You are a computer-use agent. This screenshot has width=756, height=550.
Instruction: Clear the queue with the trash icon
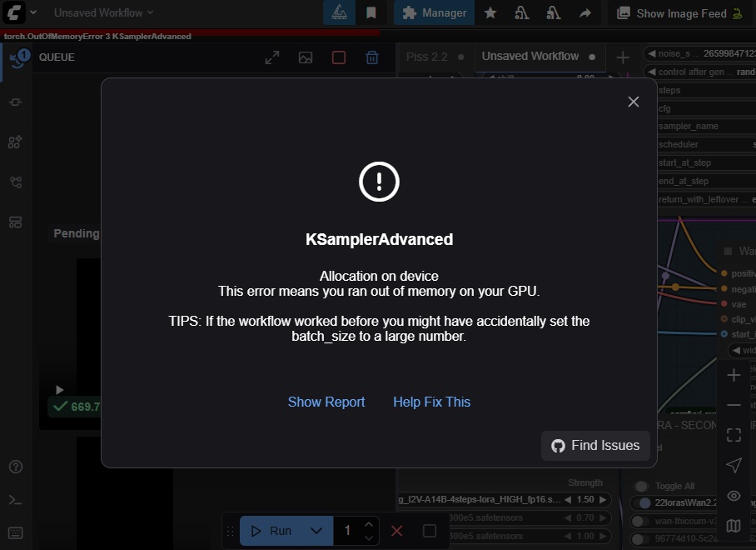(372, 57)
